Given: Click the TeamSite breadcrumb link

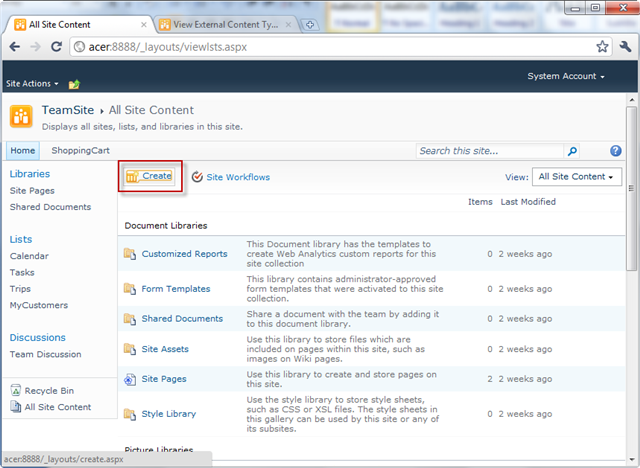Looking at the screenshot, I should 68,110.
